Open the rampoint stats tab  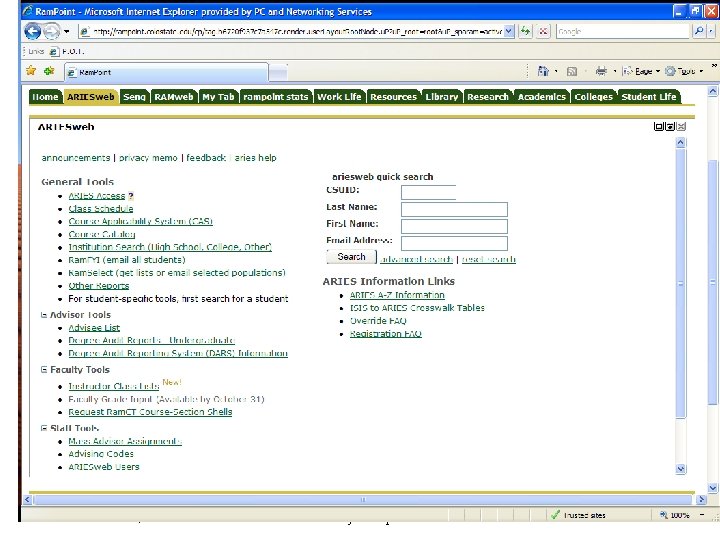tap(276, 96)
